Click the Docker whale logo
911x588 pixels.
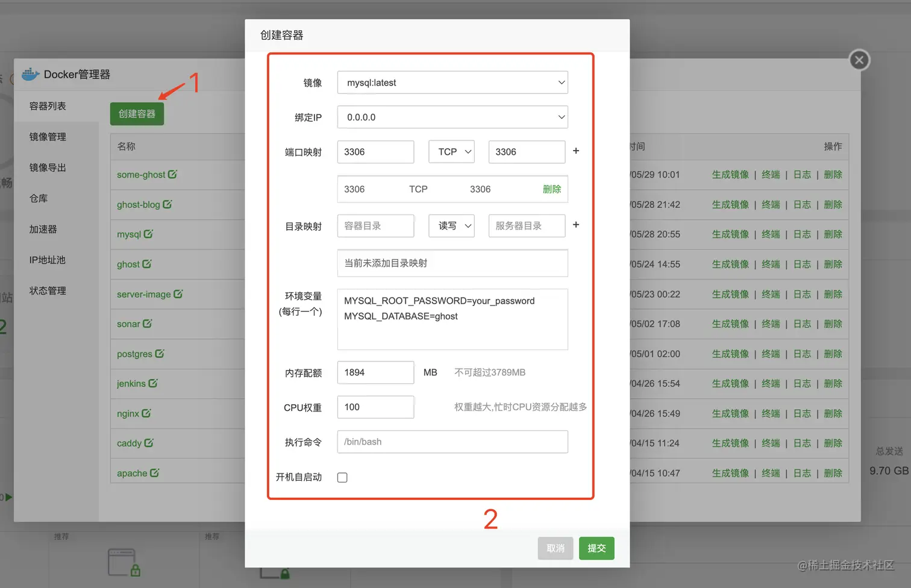pos(30,74)
